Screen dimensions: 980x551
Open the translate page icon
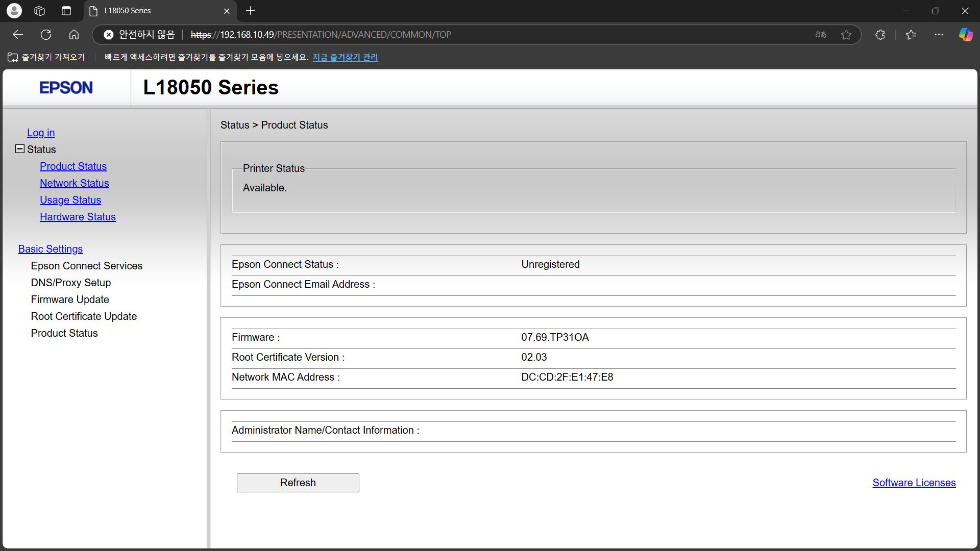[x=821, y=35]
